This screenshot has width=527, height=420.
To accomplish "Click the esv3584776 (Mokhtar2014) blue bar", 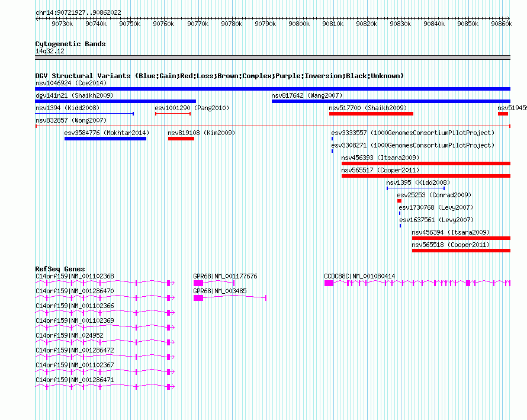I will [105, 139].
